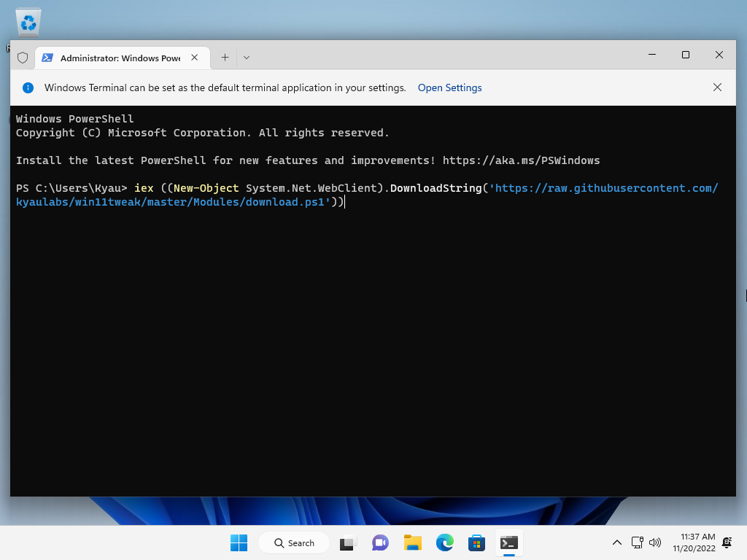Launch Microsoft Edge from taskbar

pos(445,542)
